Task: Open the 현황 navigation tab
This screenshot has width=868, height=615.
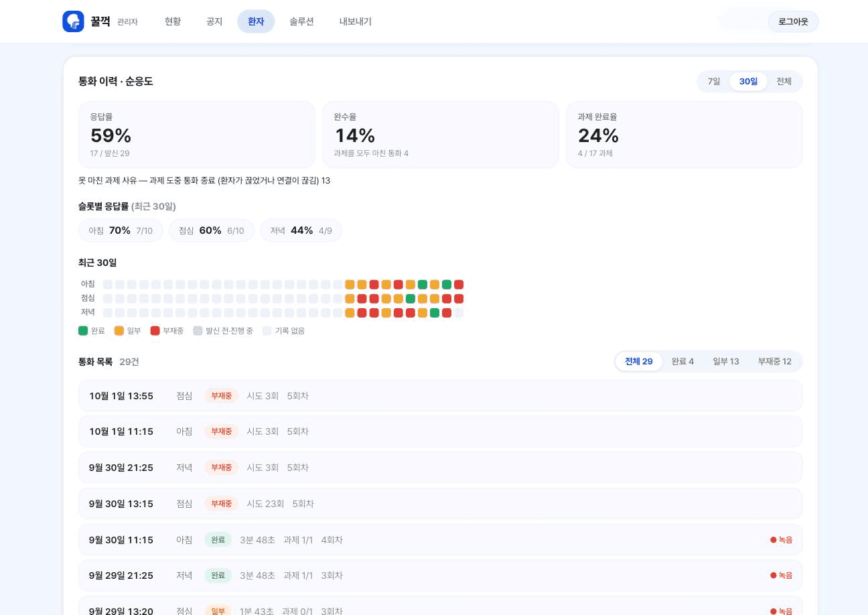Action: pyautogui.click(x=173, y=21)
